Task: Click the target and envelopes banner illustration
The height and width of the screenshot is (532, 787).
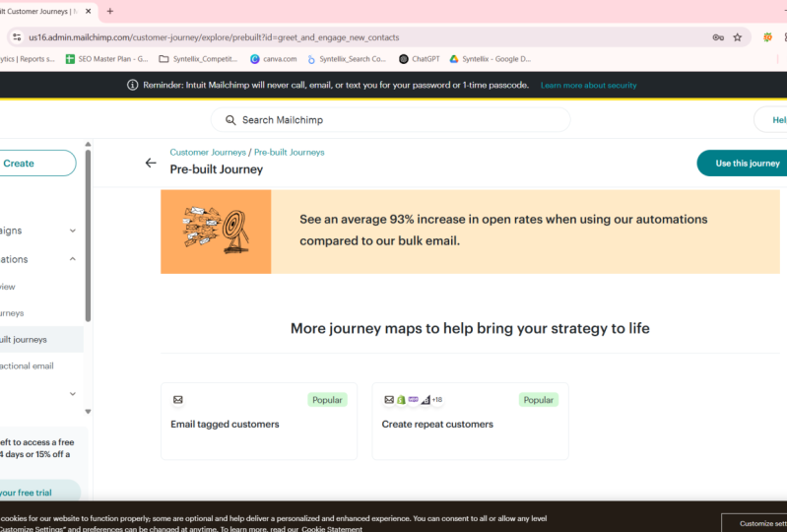Action: click(x=216, y=232)
